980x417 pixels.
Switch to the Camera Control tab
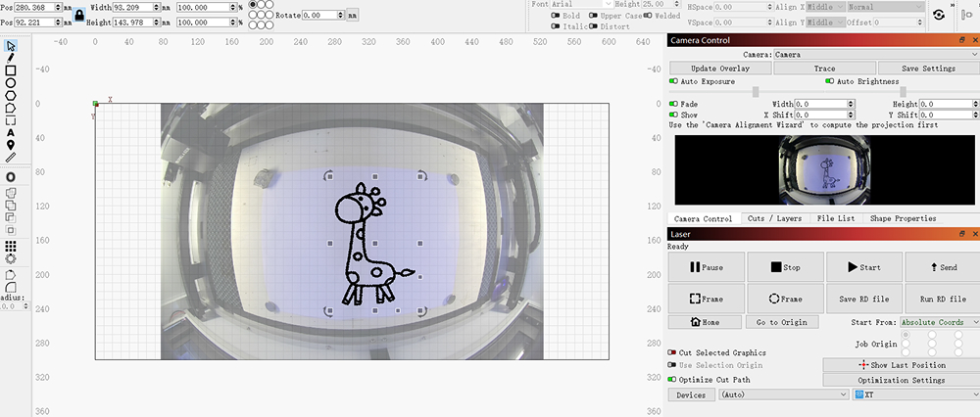(703, 219)
